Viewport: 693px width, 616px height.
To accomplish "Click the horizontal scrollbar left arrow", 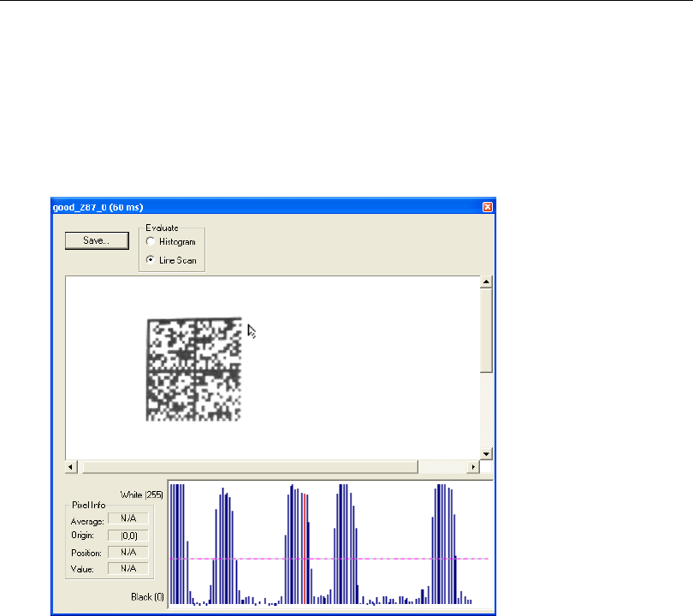I will tap(72, 467).
